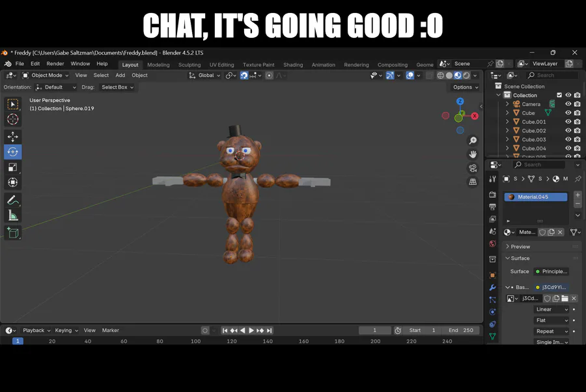
Task: Jump to the timeline end frame
Action: (269, 330)
